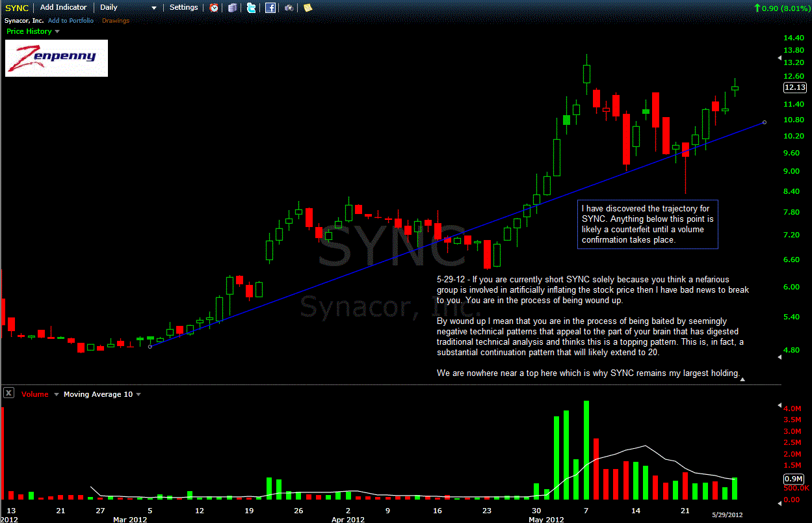Screen dimensions: 812x523
Task: Click the May 2012 date axis label
Action: (545, 520)
